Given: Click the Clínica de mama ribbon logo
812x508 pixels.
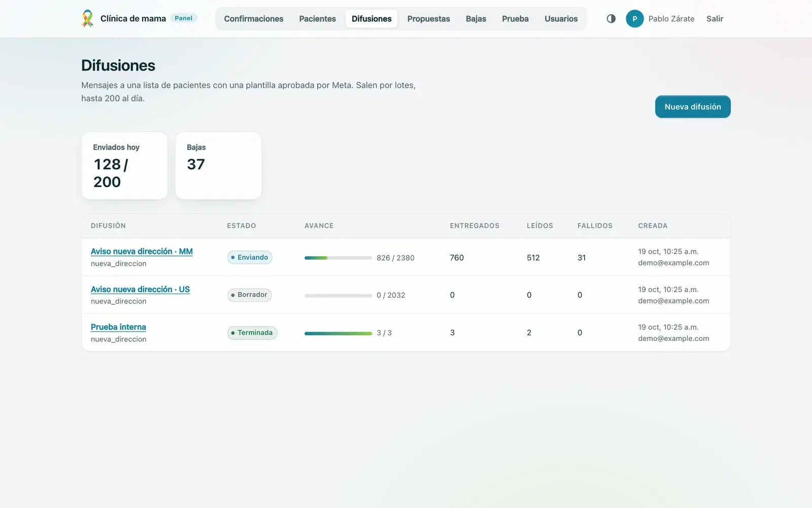Looking at the screenshot, I should point(87,19).
